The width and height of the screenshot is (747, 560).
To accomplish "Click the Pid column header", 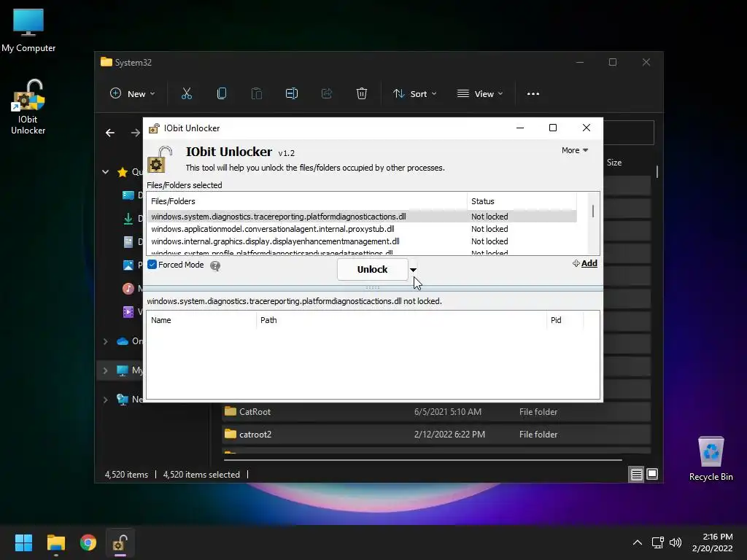I will pyautogui.click(x=565, y=321).
